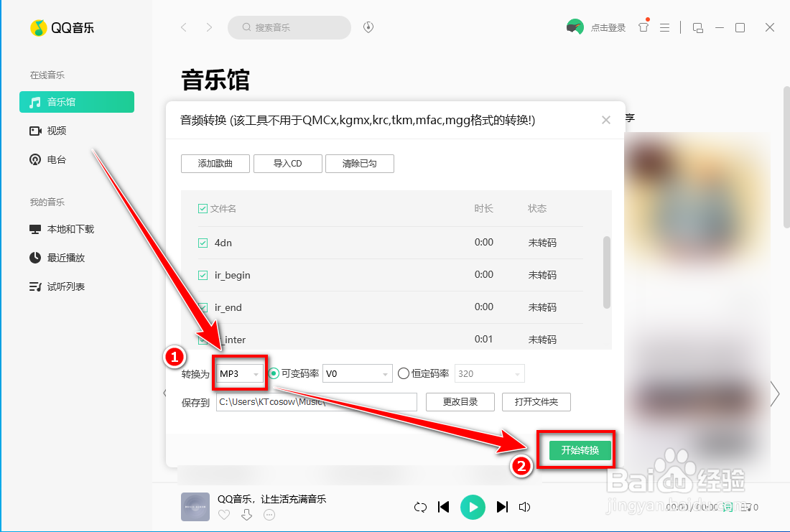790x532 pixels.
Task: Click the 视频 video icon in sidebar
Action: tap(35, 131)
